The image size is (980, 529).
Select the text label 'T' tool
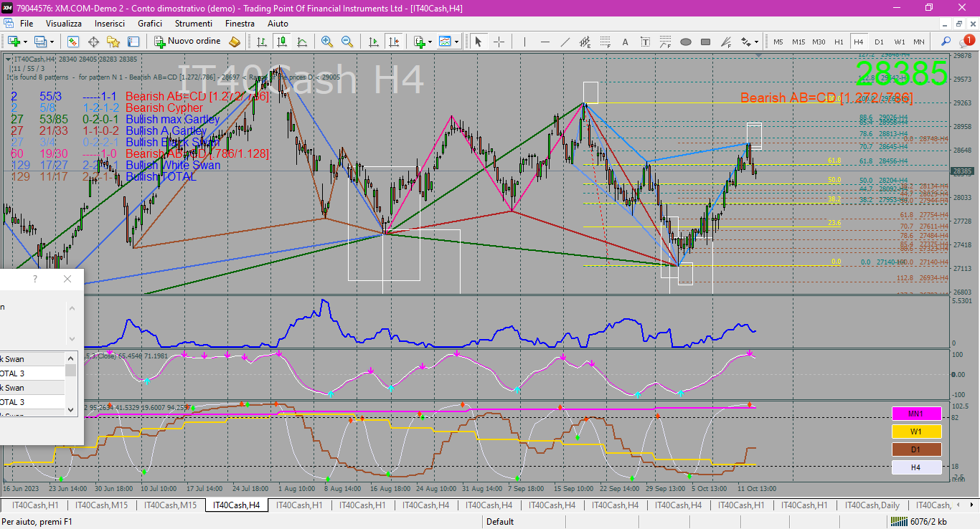(645, 42)
